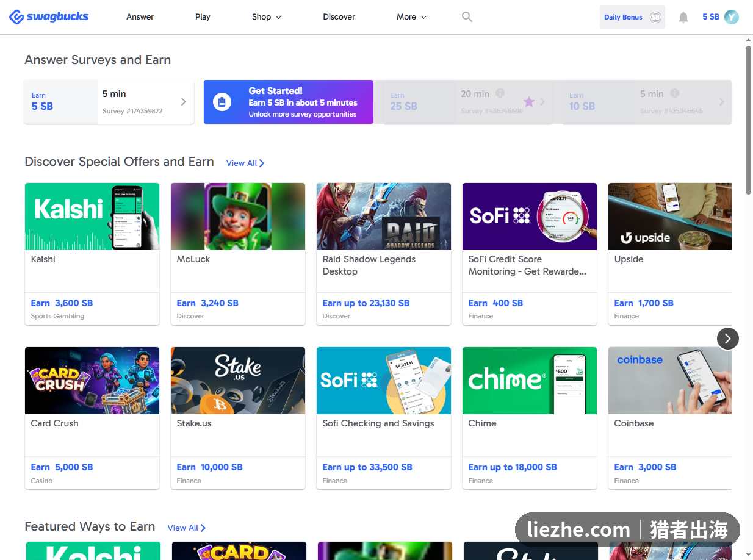Screen dimensions: 753x560
Task: Click the Sports Gambling category label
Action: coord(57,316)
